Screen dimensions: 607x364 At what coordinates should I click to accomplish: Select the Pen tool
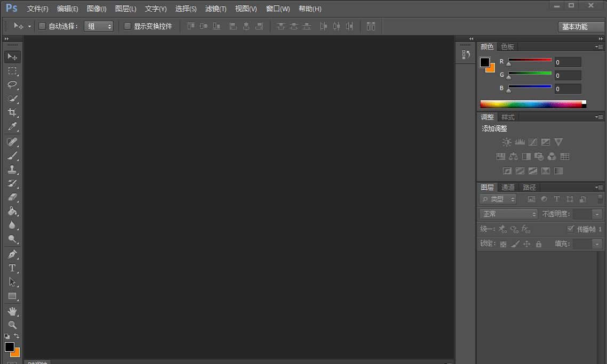[x=12, y=255]
